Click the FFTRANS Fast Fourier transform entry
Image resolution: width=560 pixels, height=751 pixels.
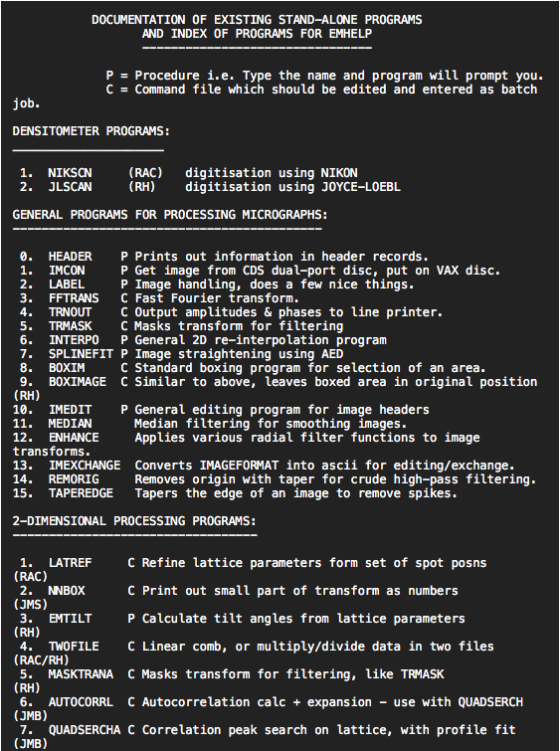tap(159, 298)
